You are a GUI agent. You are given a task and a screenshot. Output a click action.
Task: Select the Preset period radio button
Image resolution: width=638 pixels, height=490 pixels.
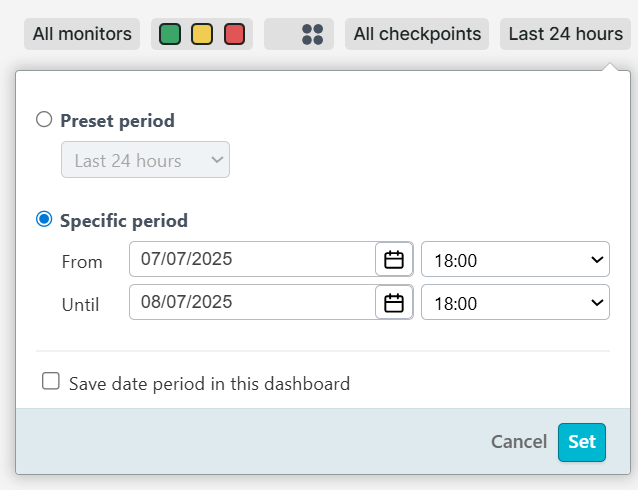(44, 120)
